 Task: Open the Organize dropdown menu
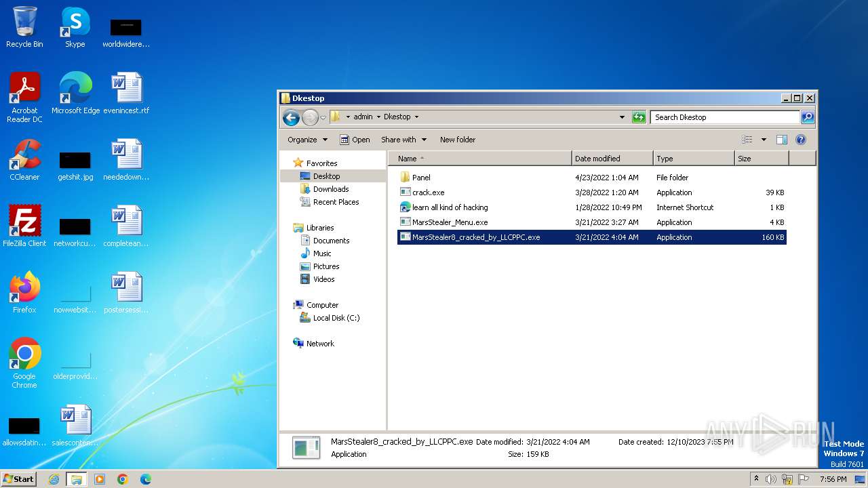pyautogui.click(x=307, y=140)
